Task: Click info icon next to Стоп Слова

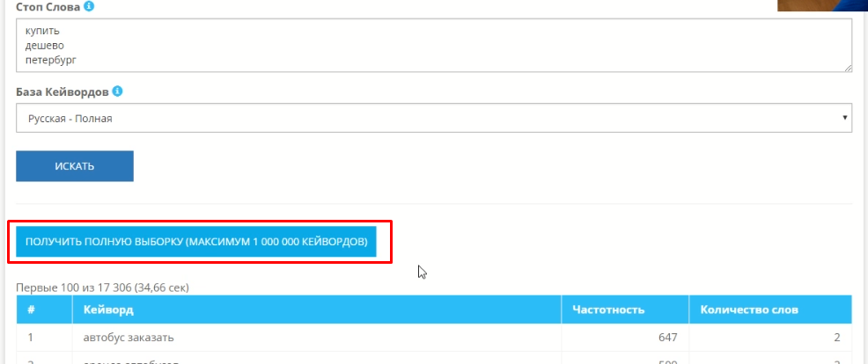Action: tap(89, 7)
